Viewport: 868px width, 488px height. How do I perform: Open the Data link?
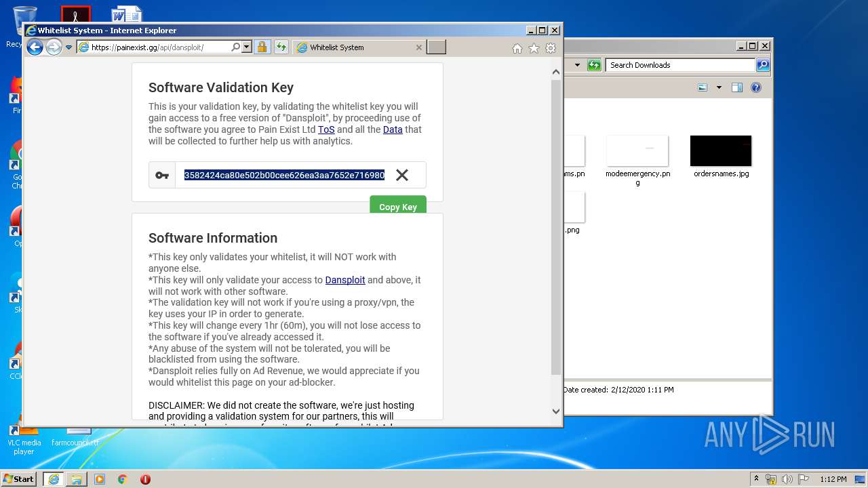[x=393, y=129]
